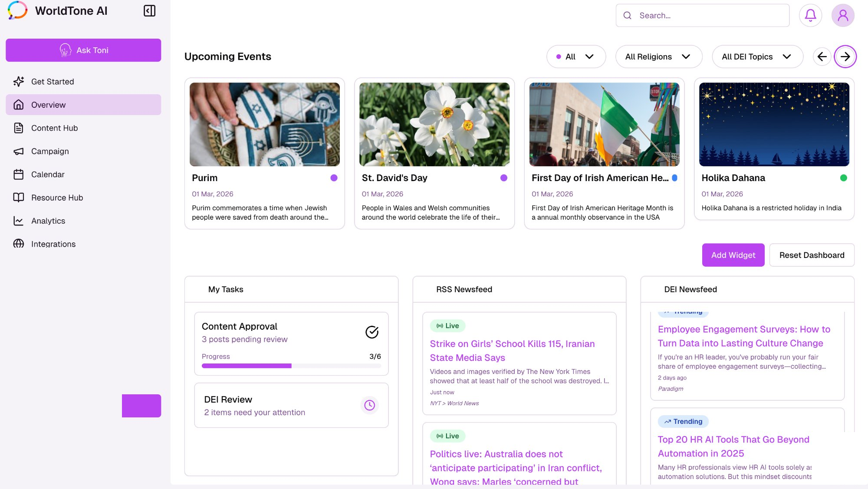Click the green dot next to Holika Dahana
The image size is (868, 489).
point(843,178)
